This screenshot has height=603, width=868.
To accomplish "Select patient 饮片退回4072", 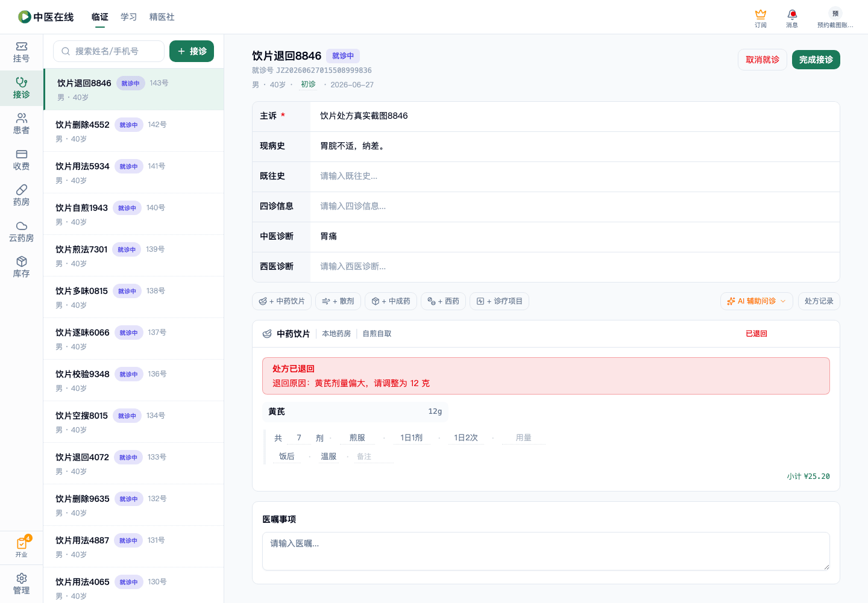I will pyautogui.click(x=134, y=463).
